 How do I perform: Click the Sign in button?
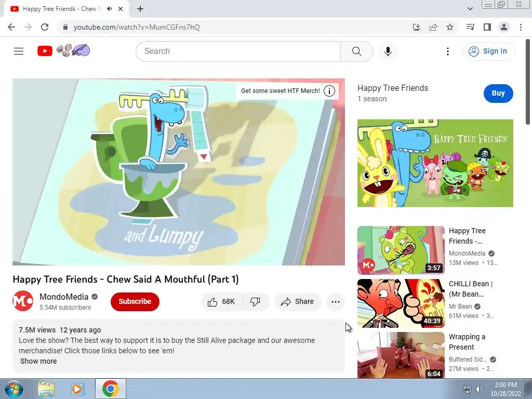pyautogui.click(x=488, y=51)
